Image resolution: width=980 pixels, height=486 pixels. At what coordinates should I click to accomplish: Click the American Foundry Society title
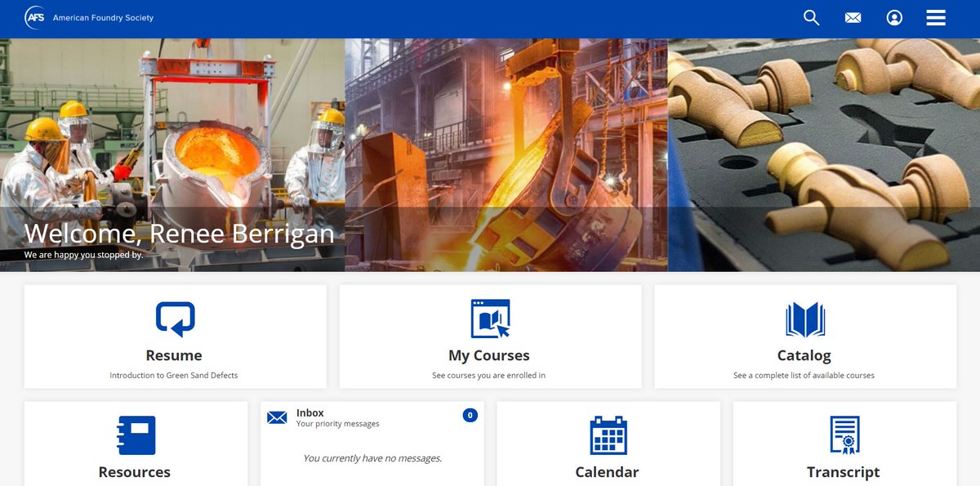(103, 18)
